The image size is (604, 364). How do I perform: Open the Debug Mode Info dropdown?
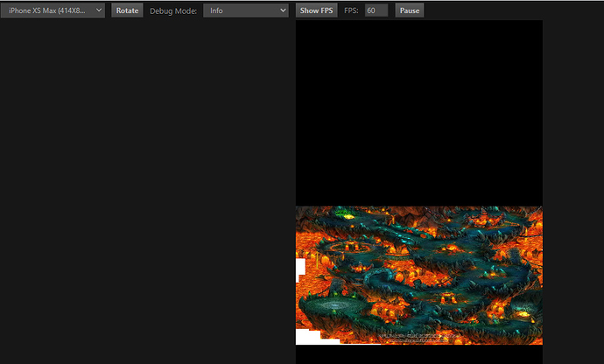(x=246, y=10)
